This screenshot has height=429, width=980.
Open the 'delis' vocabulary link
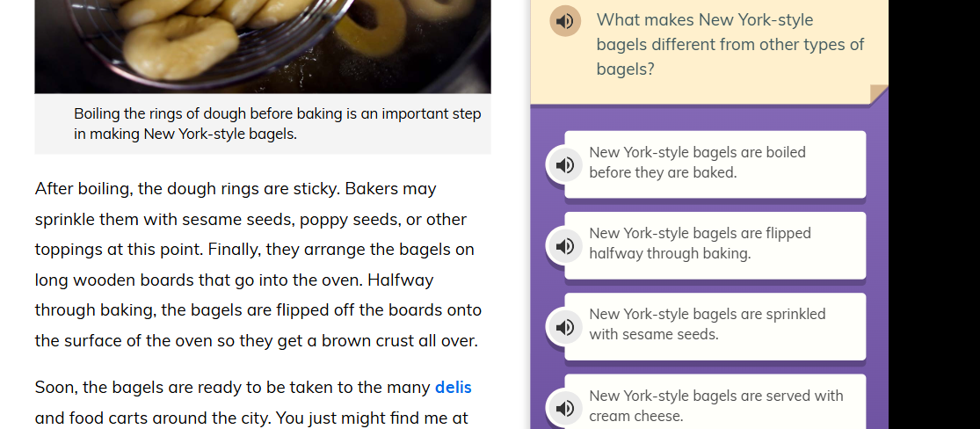click(453, 388)
